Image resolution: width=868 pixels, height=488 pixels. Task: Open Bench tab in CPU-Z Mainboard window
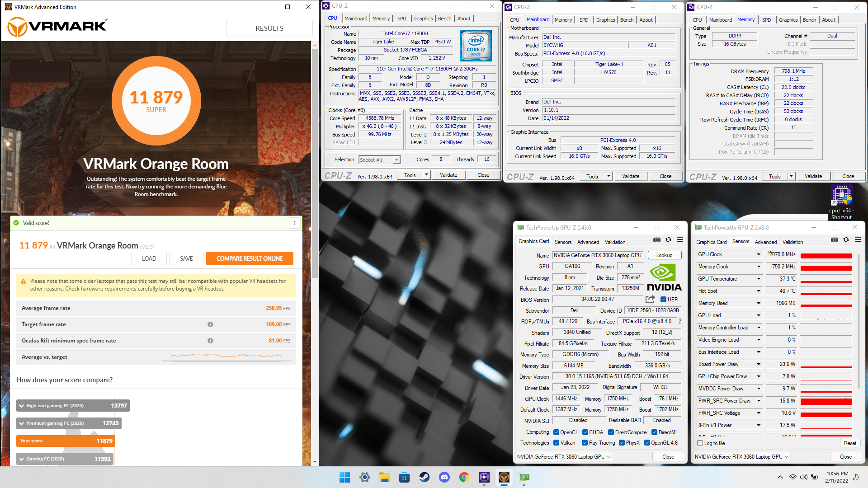click(x=627, y=20)
